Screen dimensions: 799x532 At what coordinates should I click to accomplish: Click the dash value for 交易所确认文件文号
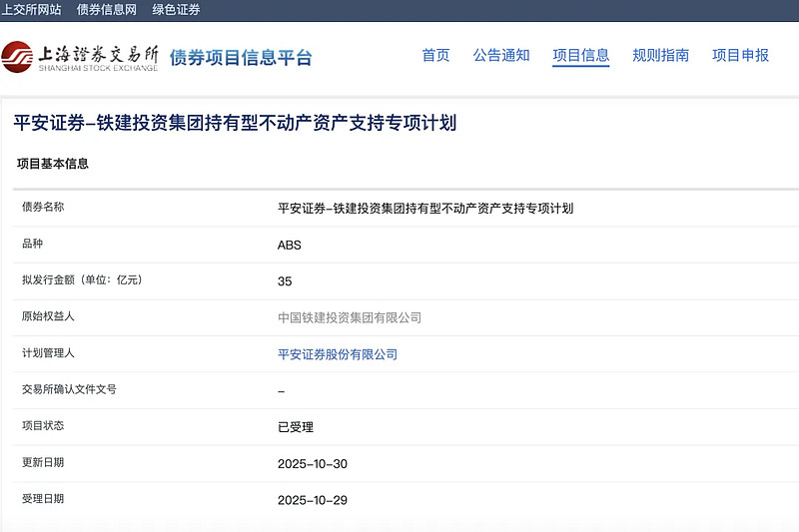click(282, 391)
